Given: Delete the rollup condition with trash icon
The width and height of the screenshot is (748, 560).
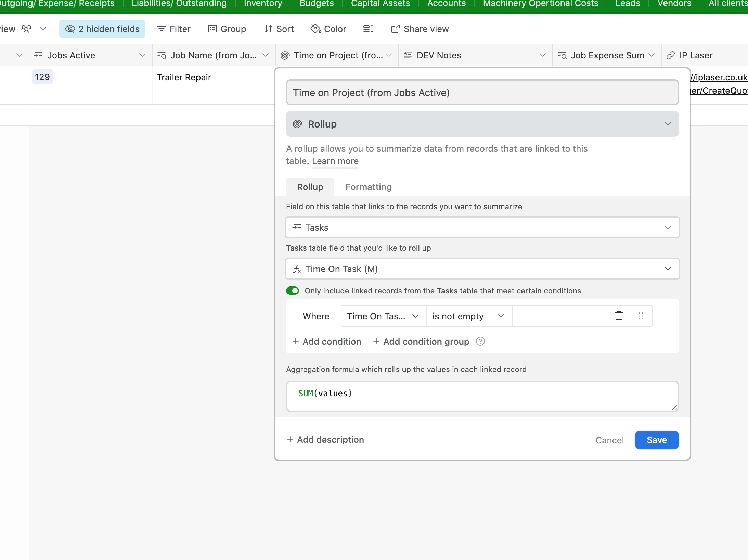Looking at the screenshot, I should coord(619,316).
